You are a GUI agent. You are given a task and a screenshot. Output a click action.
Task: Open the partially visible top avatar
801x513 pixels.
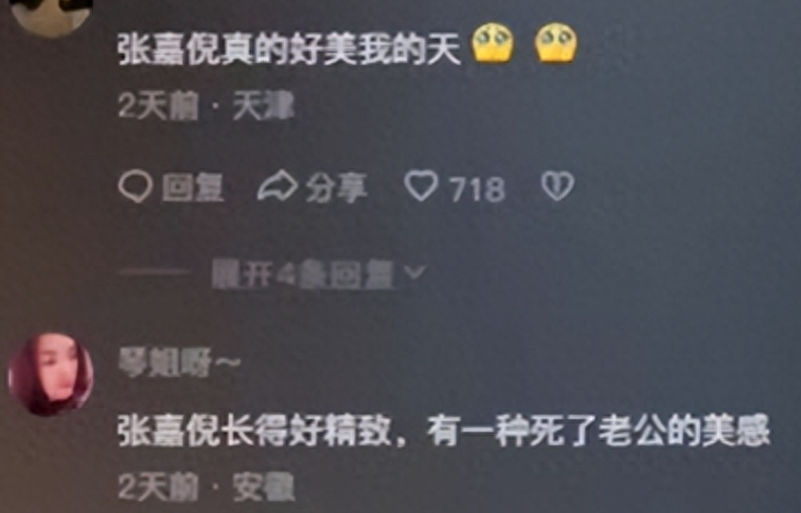pyautogui.click(x=51, y=17)
